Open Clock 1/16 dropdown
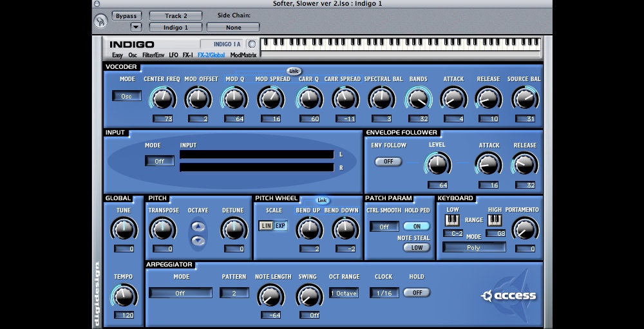644x329 pixels. pos(384,293)
